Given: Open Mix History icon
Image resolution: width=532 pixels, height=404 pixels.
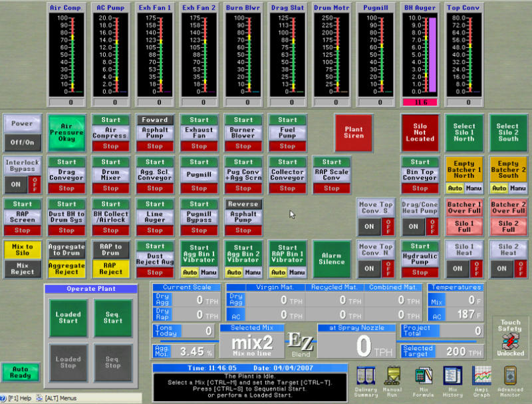Looking at the screenshot, I should click(453, 379).
